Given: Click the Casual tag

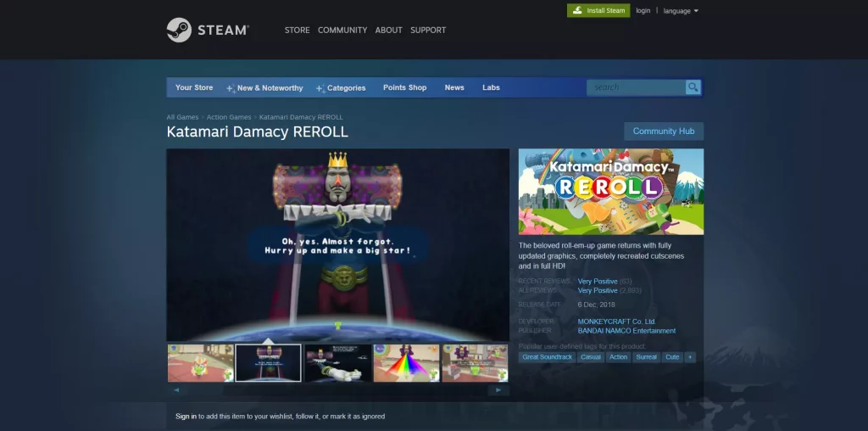Looking at the screenshot, I should [x=591, y=357].
